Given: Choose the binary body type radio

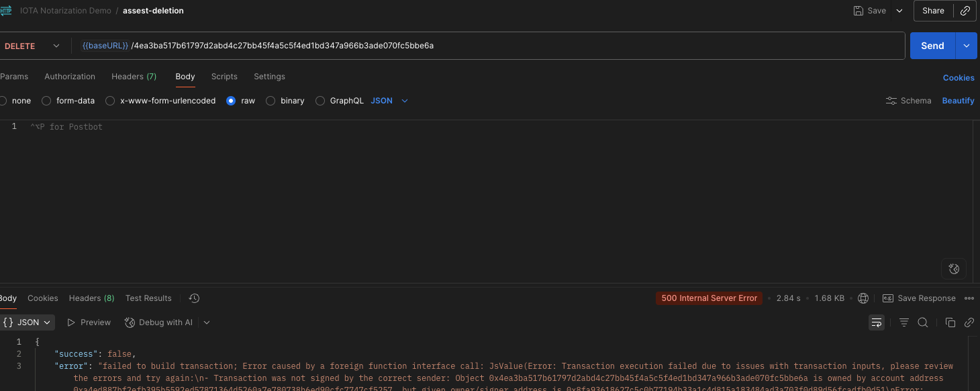Looking at the screenshot, I should [x=271, y=101].
